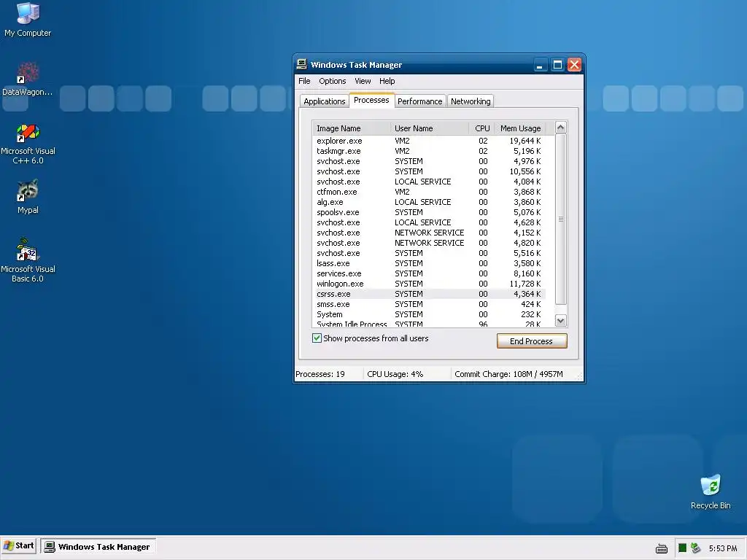Select the winlogon.exe process
The width and height of the screenshot is (747, 560).
(429, 284)
